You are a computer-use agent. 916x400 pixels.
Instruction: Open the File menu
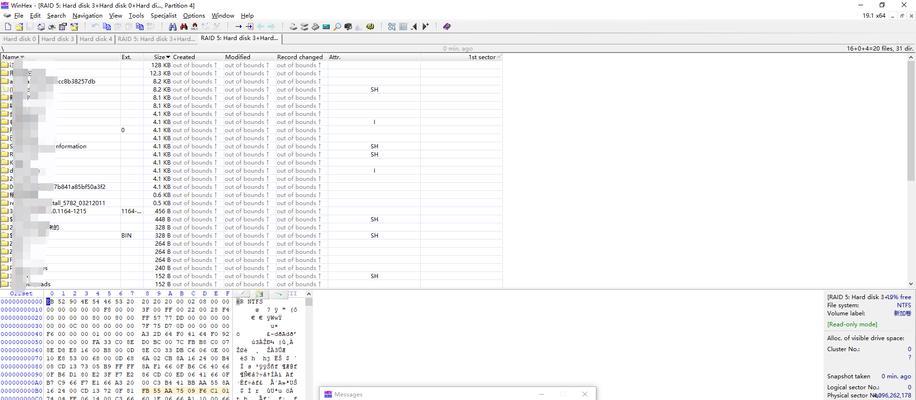[19, 16]
